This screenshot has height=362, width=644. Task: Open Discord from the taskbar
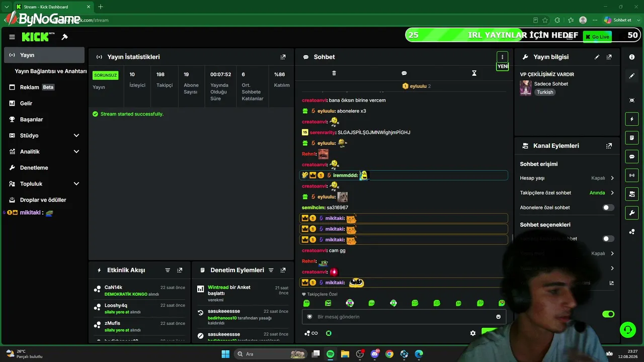374,354
